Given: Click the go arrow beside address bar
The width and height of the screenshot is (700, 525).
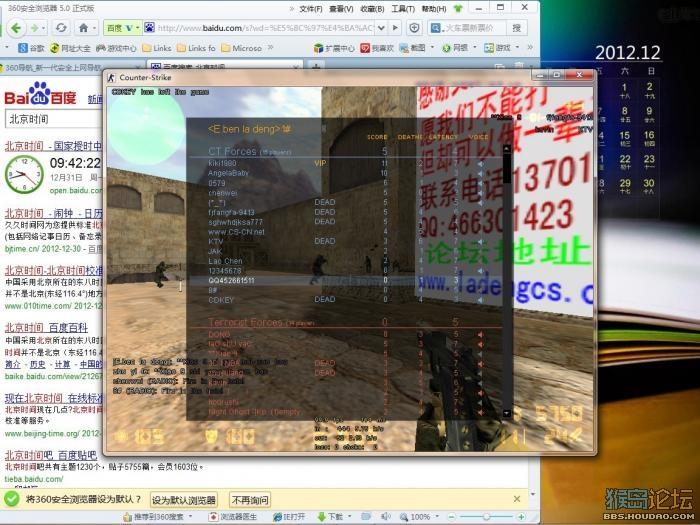Looking at the screenshot, I should pyautogui.click(x=395, y=28).
